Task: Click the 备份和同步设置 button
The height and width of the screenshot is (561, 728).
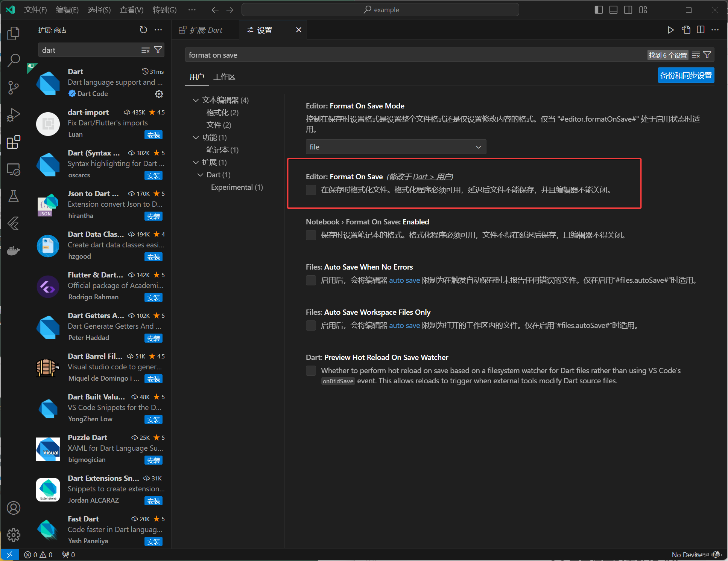Action: [685, 75]
